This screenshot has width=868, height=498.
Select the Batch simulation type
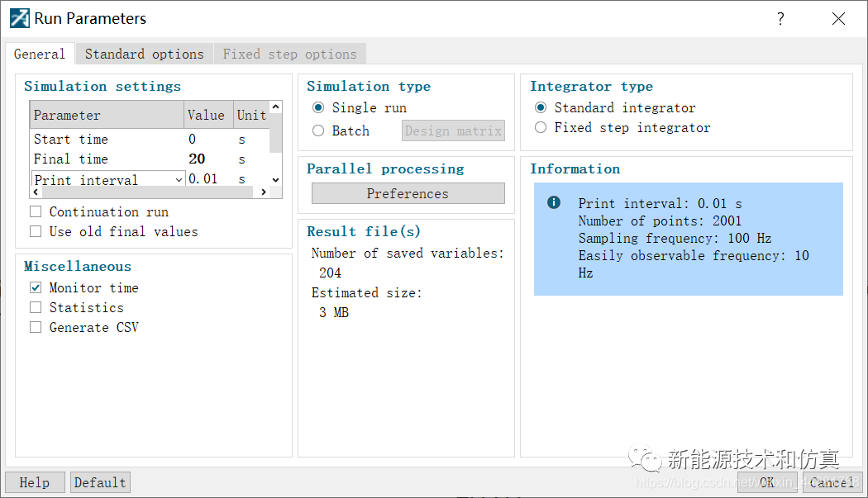[x=318, y=130]
